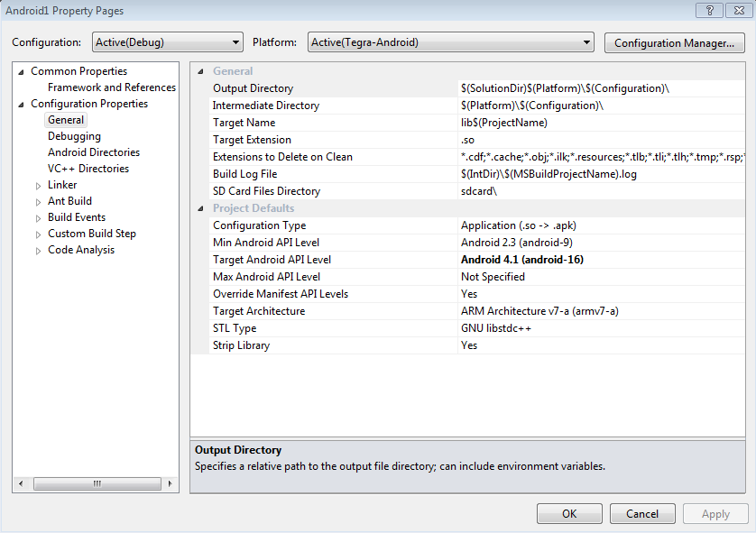Change the Override Manifest API Levels value

(x=601, y=294)
